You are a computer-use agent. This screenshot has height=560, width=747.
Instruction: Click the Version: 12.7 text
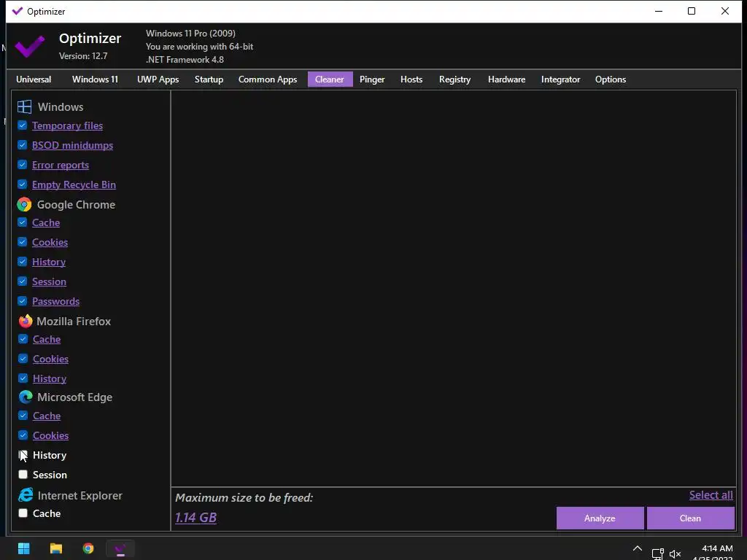[x=83, y=56]
